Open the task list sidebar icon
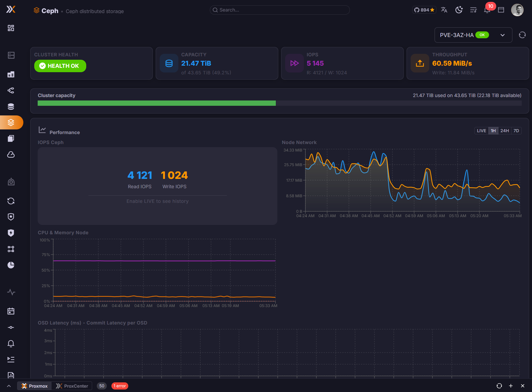Viewport: 532px width, 392px height. [11, 359]
